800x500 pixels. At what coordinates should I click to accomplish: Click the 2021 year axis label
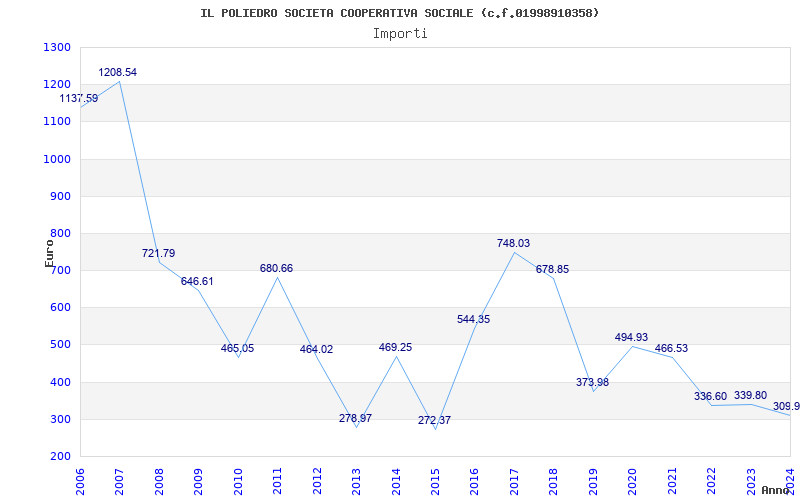[x=672, y=481]
